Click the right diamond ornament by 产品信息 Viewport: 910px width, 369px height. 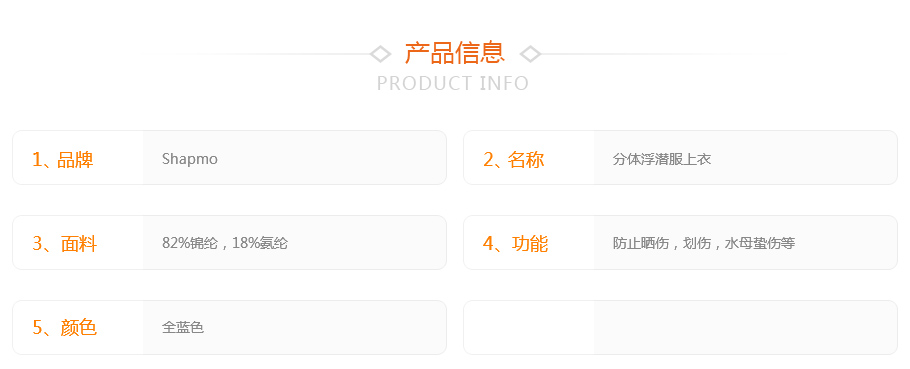pyautogui.click(x=530, y=54)
